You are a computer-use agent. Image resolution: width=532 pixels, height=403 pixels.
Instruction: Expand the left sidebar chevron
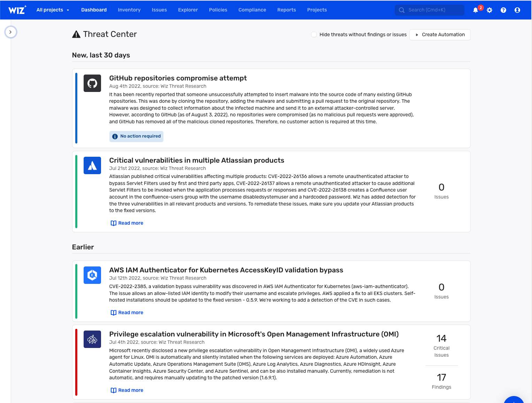[x=10, y=32]
